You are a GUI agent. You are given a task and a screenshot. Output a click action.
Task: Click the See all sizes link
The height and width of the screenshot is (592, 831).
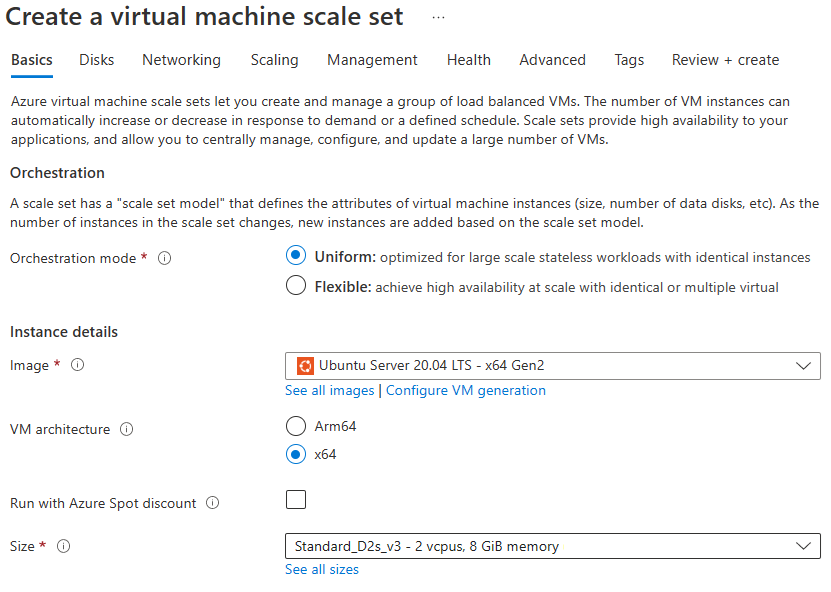321,569
